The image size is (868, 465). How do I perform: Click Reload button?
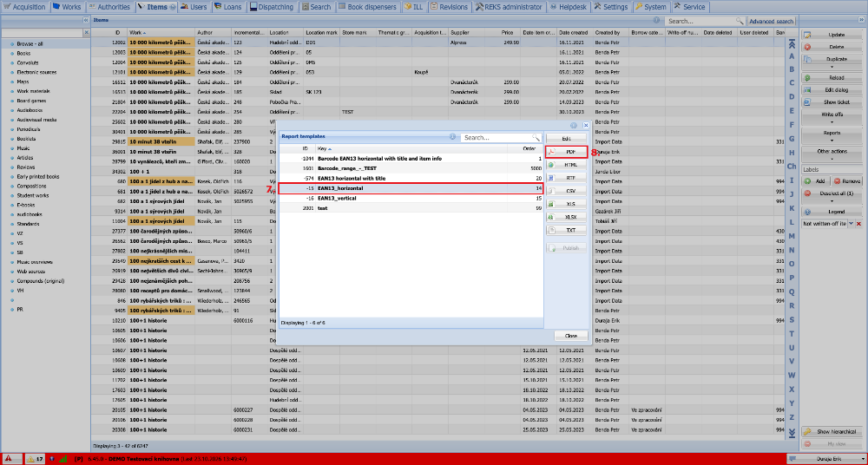coord(832,77)
